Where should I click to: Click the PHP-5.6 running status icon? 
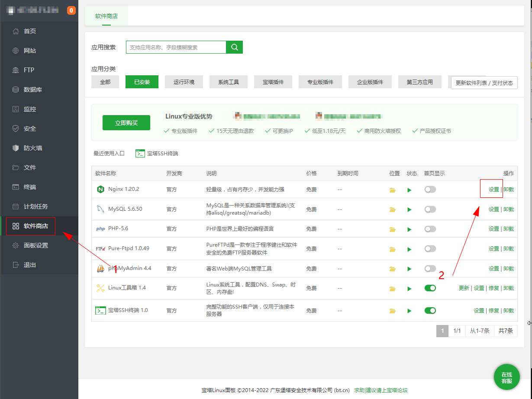pyautogui.click(x=409, y=229)
